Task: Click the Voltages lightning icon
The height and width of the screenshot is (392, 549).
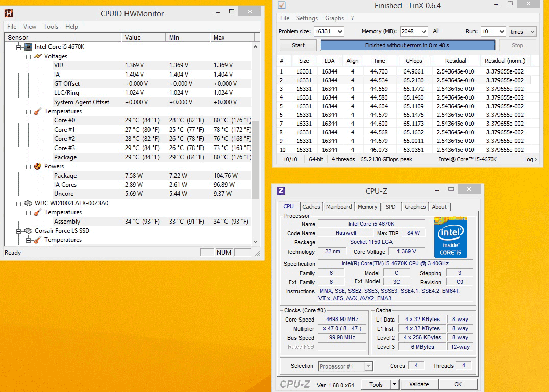Action: tap(38, 56)
